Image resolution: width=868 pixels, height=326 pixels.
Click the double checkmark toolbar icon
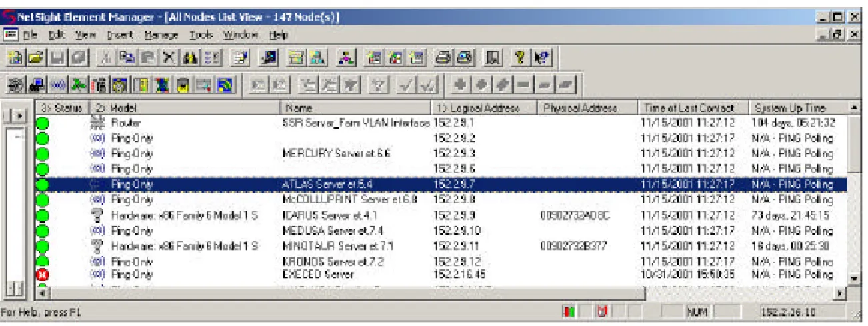click(x=427, y=83)
